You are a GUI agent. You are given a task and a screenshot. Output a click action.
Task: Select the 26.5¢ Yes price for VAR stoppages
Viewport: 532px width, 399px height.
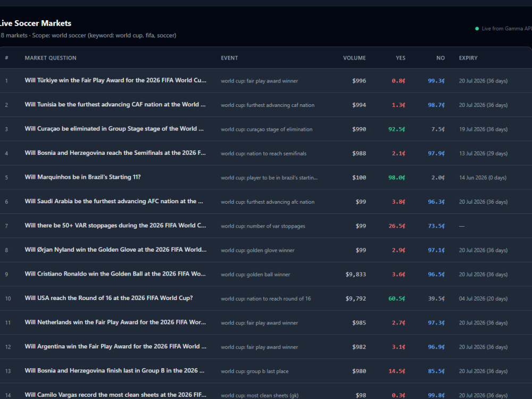tap(397, 226)
